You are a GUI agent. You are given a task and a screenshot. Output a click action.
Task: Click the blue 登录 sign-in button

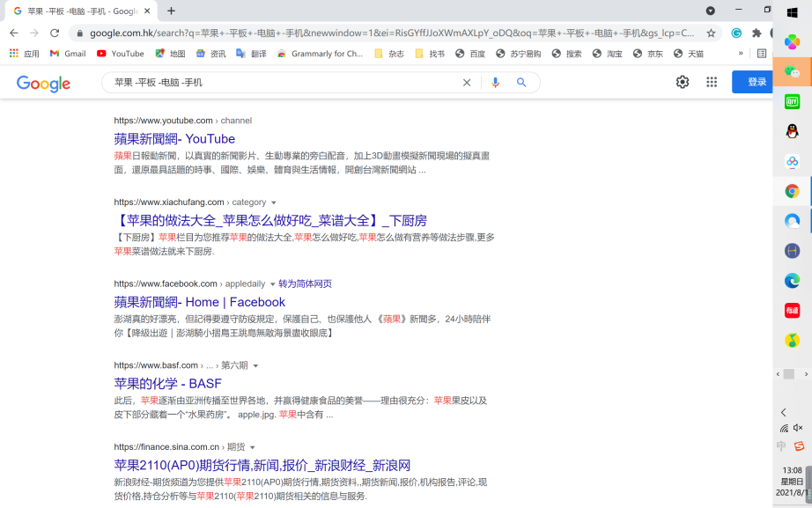coord(752,82)
